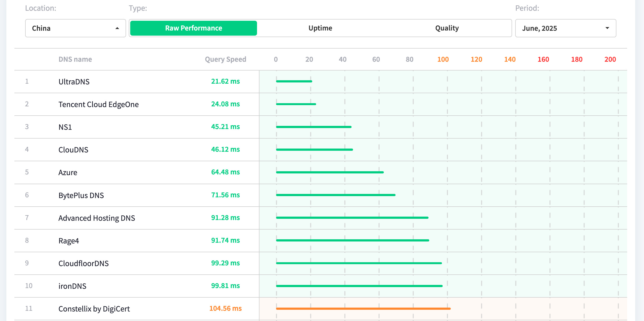This screenshot has width=644, height=321.
Task: Switch to the Uptime tab
Action: pyautogui.click(x=320, y=28)
